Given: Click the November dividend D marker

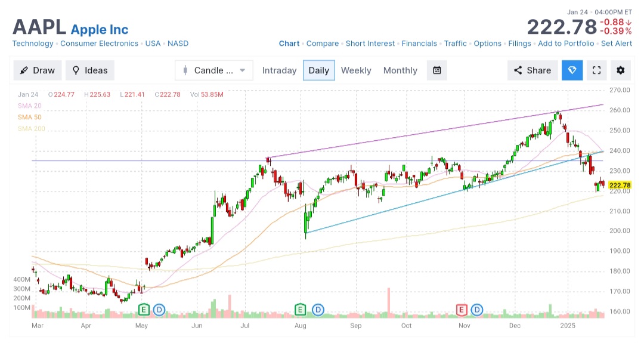Looking at the screenshot, I should [x=477, y=310].
